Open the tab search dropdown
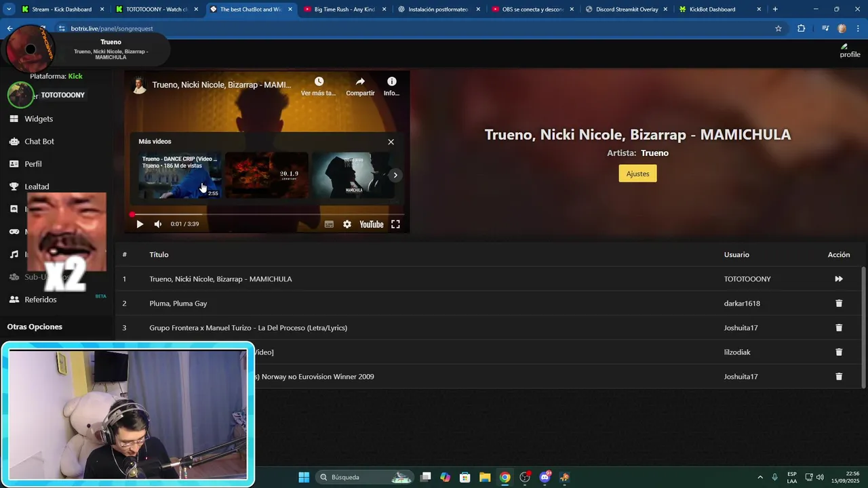This screenshot has height=488, width=868. point(9,9)
